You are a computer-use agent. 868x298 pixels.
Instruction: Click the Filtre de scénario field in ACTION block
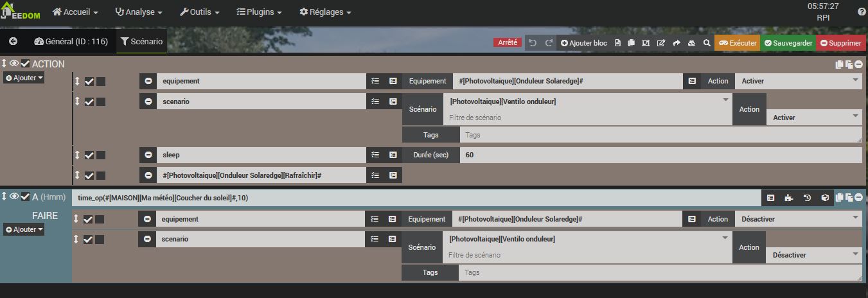(x=587, y=118)
